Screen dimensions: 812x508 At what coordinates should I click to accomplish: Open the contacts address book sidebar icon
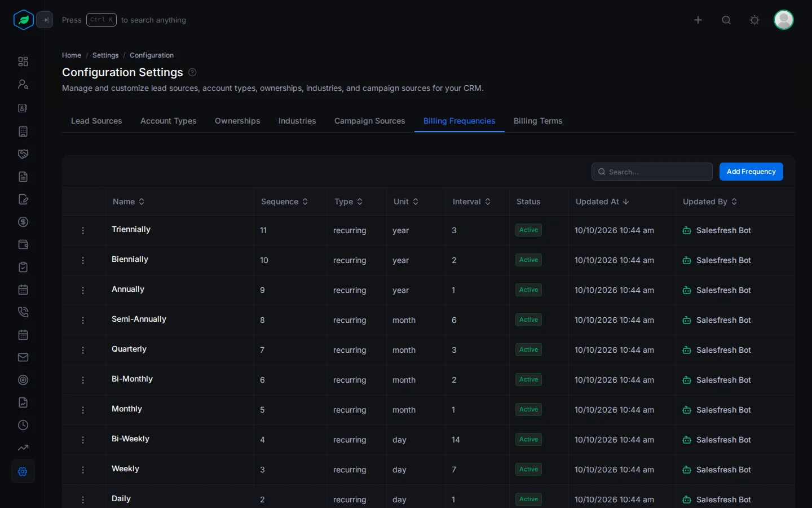[23, 108]
